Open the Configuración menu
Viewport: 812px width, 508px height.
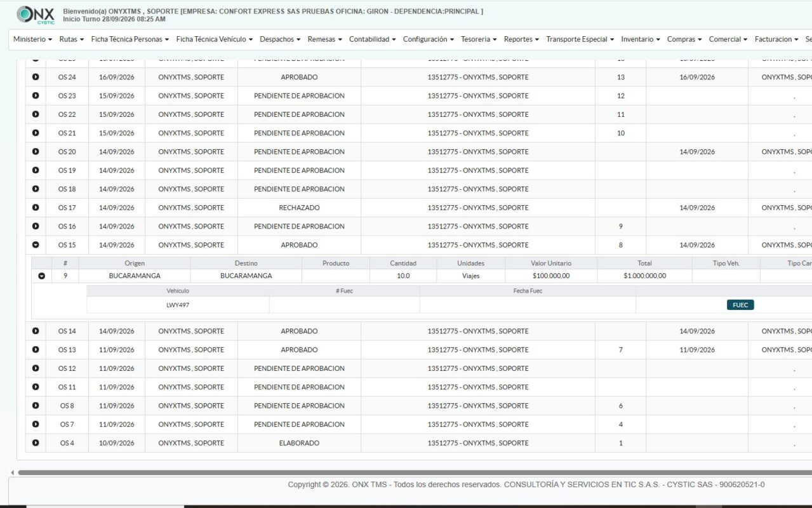[429, 39]
